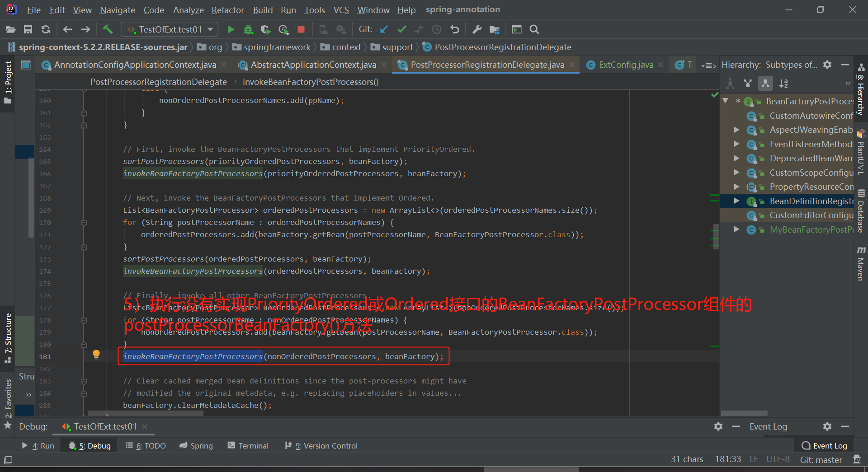Toggle Database tool window sidebar
This screenshot has width=868, height=472.
click(861, 210)
